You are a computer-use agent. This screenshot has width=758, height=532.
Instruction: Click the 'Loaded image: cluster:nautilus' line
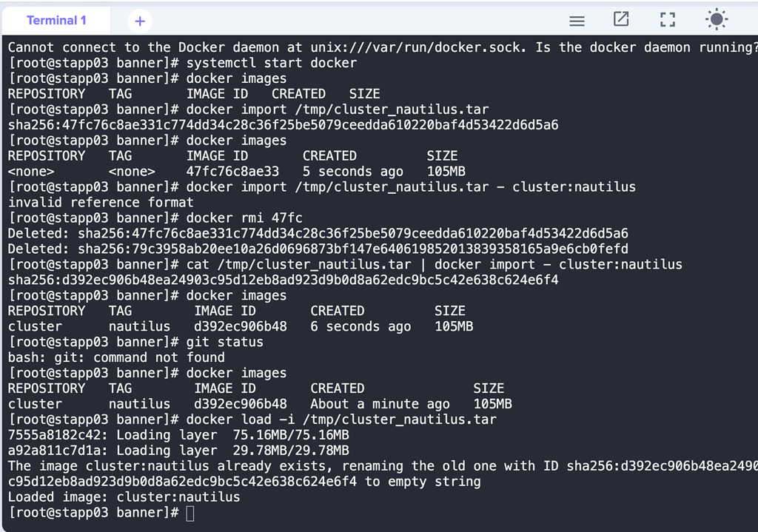124,497
